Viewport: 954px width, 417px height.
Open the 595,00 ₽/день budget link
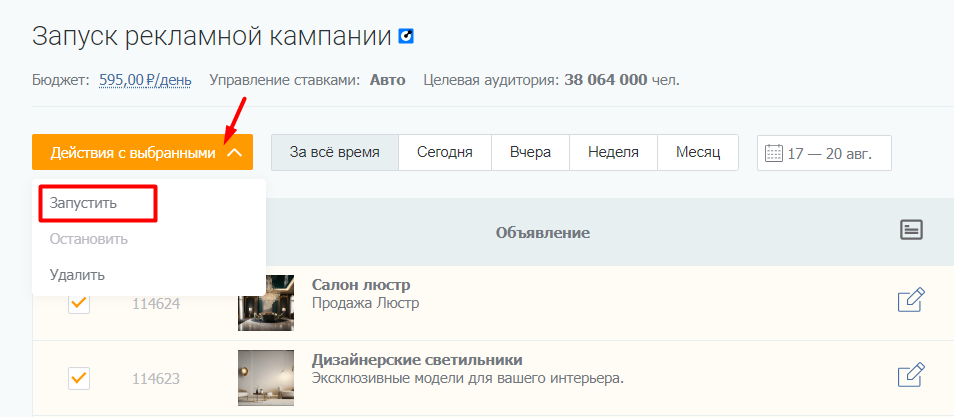point(145,80)
